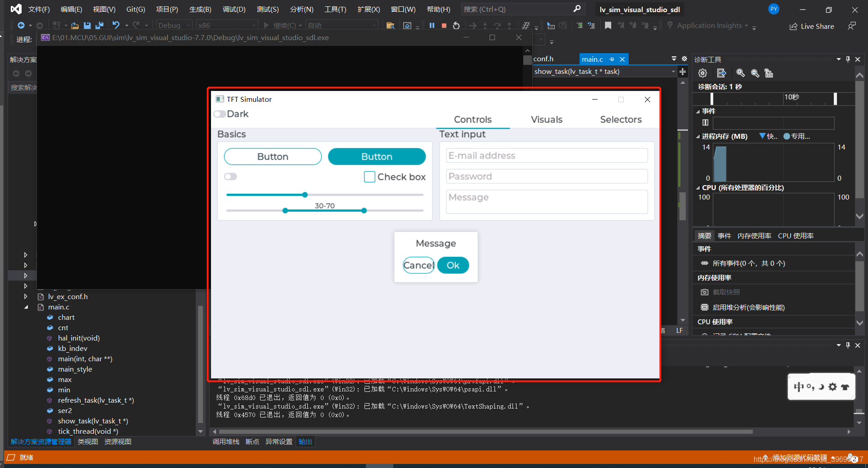Open the Debug configuration dropdown
The width and height of the screenshot is (868, 468).
click(175, 25)
